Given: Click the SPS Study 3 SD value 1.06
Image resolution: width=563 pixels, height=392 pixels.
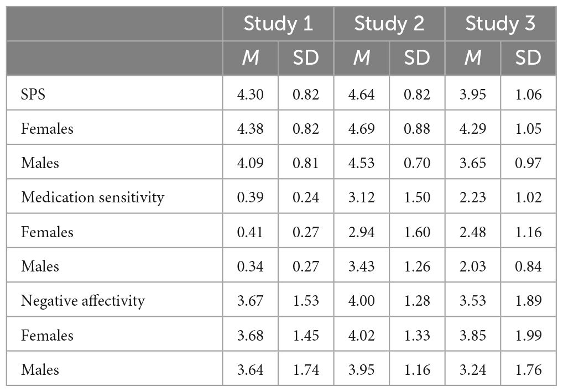Looking at the screenshot, I should 528,94.
